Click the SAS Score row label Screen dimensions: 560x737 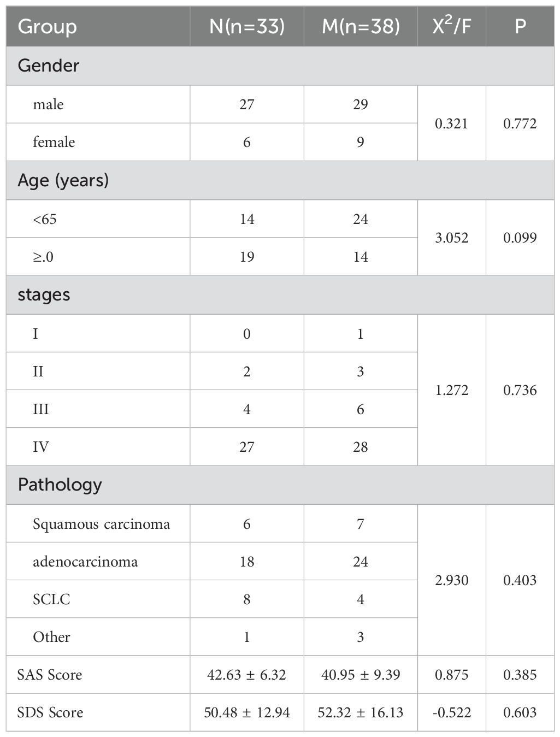click(50, 675)
